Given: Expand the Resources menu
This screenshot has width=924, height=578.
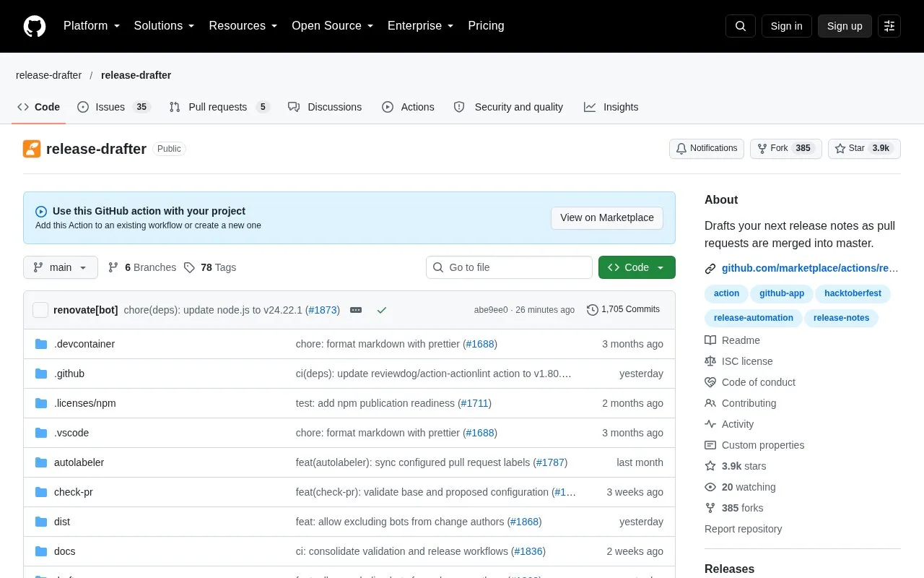Looking at the screenshot, I should pyautogui.click(x=243, y=26).
